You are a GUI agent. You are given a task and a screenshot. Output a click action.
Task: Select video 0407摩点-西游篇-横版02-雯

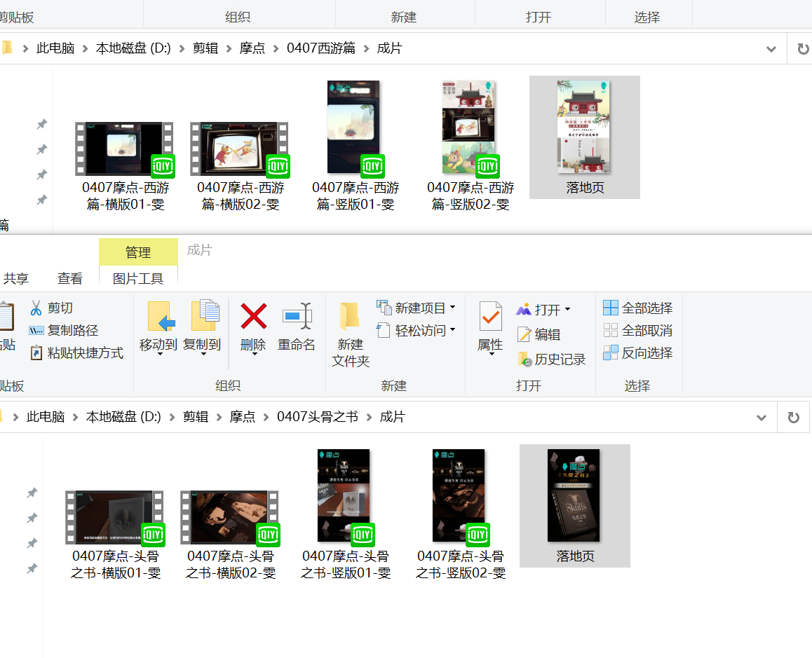(x=240, y=167)
